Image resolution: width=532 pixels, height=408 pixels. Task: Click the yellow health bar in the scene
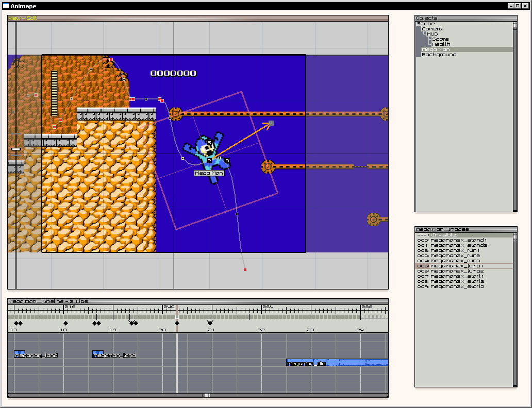point(54,93)
